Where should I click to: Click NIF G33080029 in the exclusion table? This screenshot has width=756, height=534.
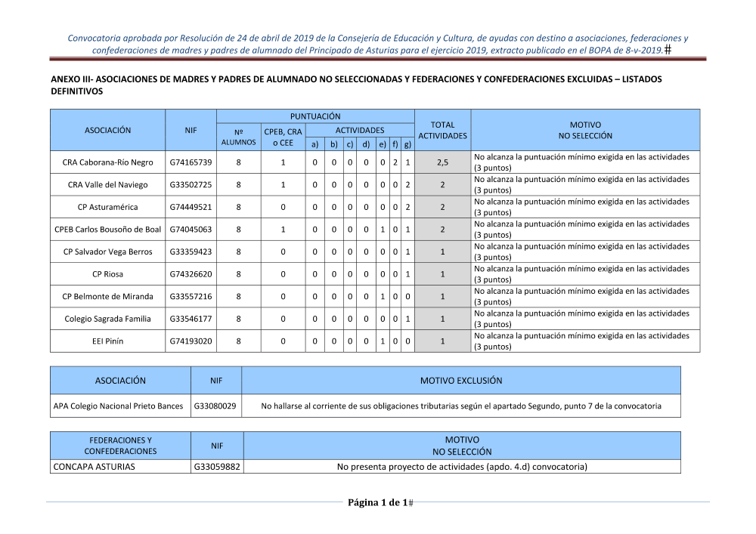(x=215, y=406)
